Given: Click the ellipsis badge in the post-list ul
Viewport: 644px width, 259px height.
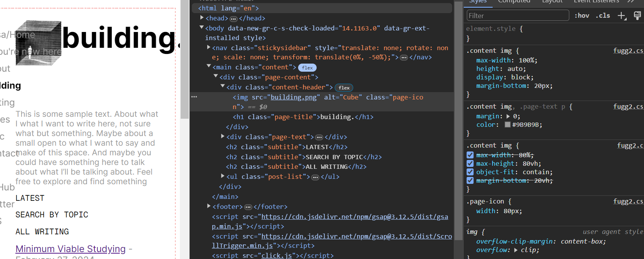Looking at the screenshot, I should click(x=315, y=177).
